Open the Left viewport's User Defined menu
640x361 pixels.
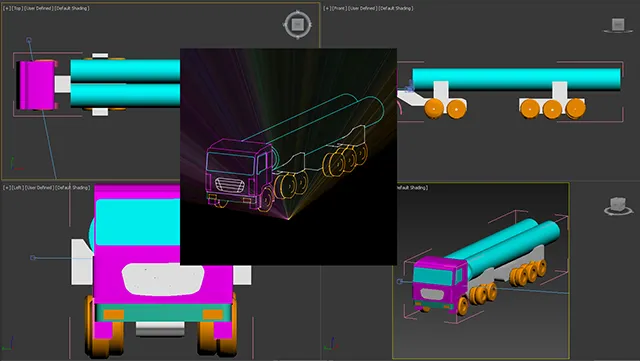point(39,187)
